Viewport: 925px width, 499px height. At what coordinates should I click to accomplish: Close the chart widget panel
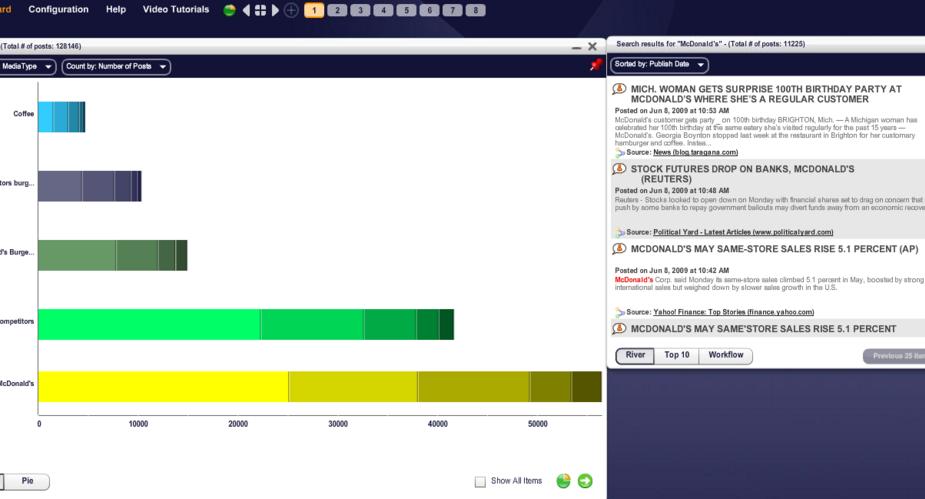coord(592,46)
